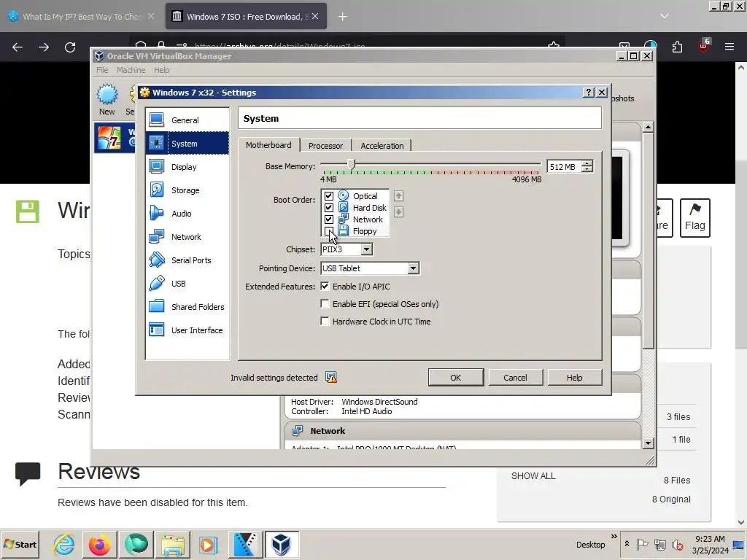The width and height of the screenshot is (747, 560).
Task: Select Windows 7 VM icon in VM list
Action: click(109, 138)
